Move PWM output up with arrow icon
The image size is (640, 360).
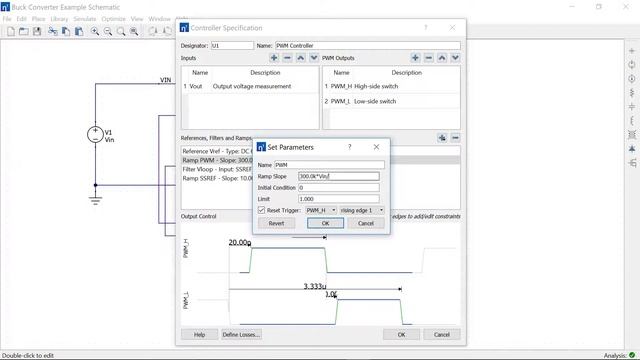point(442,58)
